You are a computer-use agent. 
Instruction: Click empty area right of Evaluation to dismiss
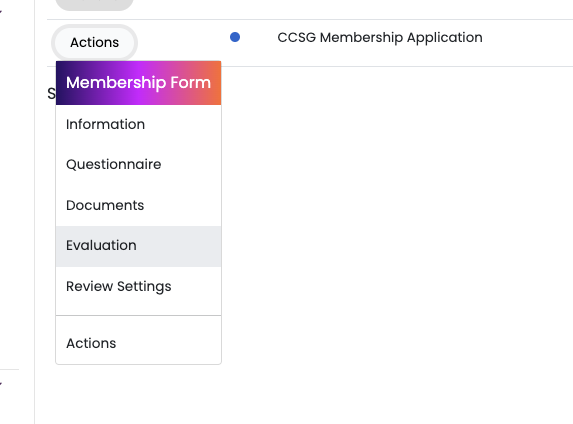point(365,246)
